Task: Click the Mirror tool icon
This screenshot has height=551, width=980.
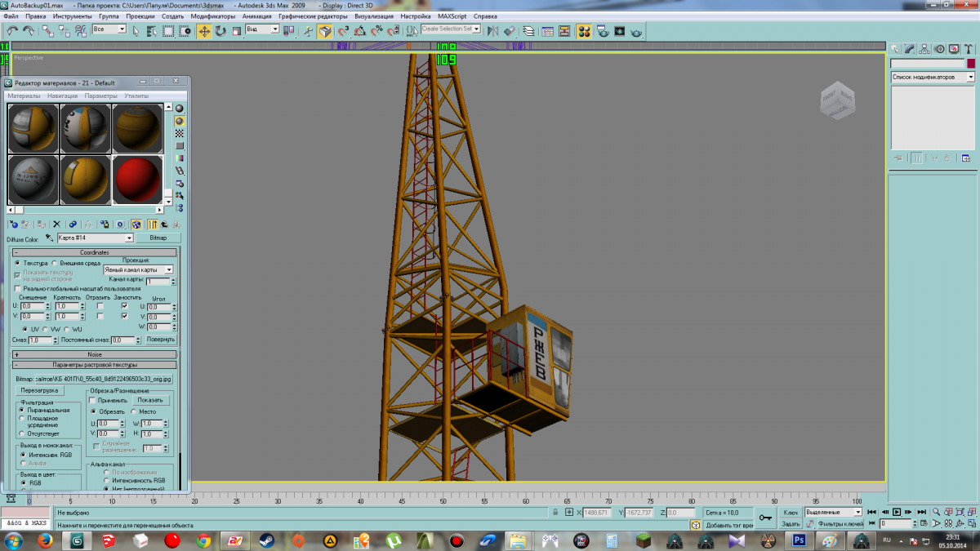Action: tap(492, 31)
